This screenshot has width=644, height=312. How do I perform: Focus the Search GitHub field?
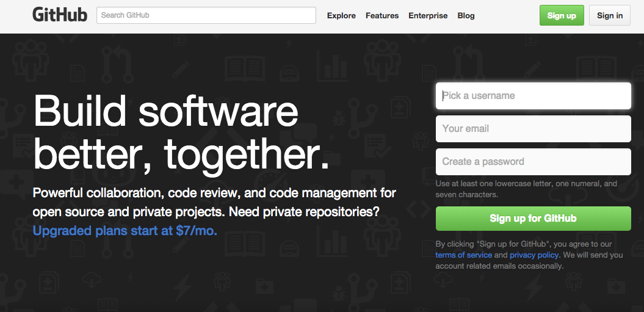pyautogui.click(x=206, y=15)
